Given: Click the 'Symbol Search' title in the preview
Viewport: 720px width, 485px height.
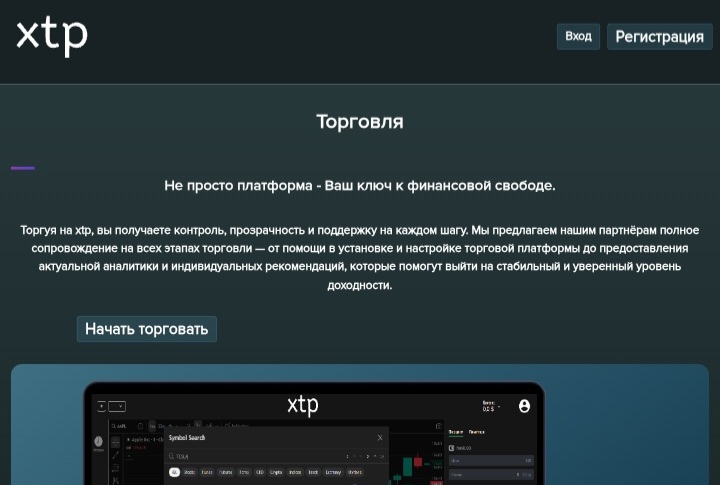Looking at the screenshot, I should (x=187, y=438).
